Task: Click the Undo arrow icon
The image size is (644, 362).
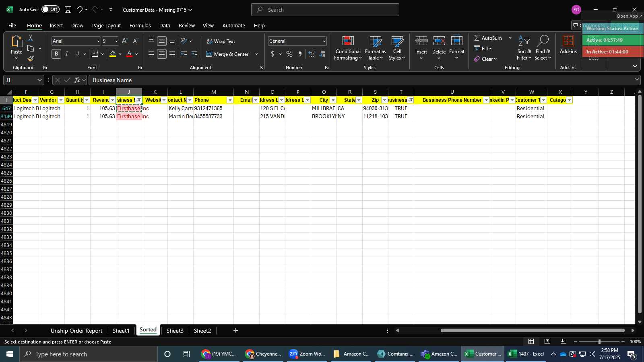Action: (x=79, y=10)
